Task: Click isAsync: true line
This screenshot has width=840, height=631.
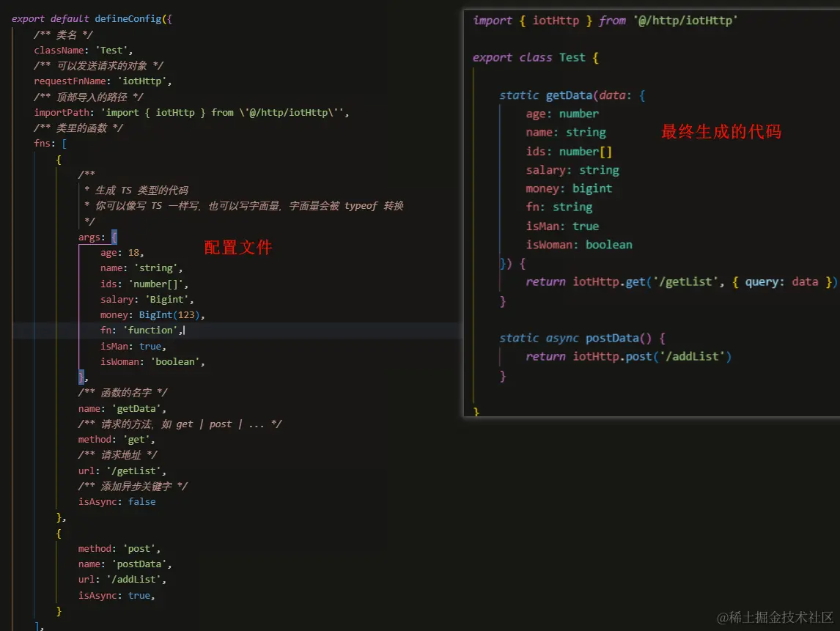Action: point(117,596)
